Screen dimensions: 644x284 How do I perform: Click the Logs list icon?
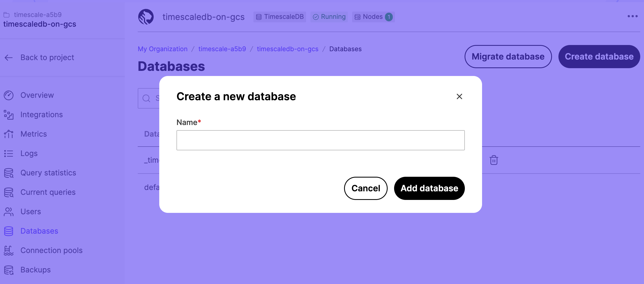click(9, 153)
